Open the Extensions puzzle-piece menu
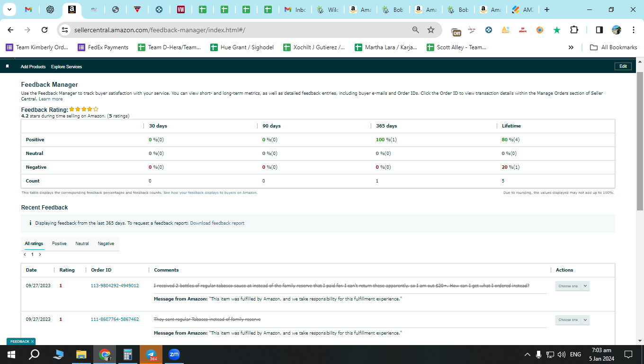 pos(574,30)
